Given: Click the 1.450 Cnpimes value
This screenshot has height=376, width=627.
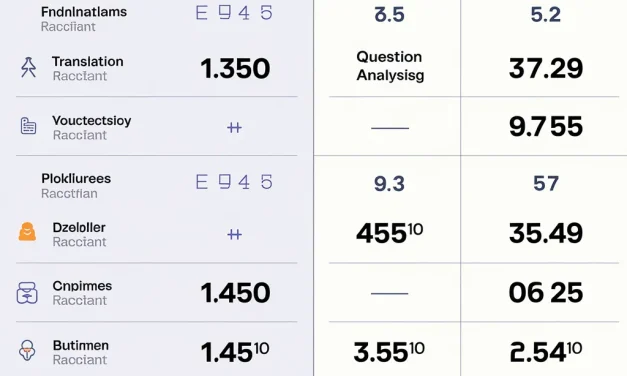Looking at the screenshot, I should tap(235, 293).
